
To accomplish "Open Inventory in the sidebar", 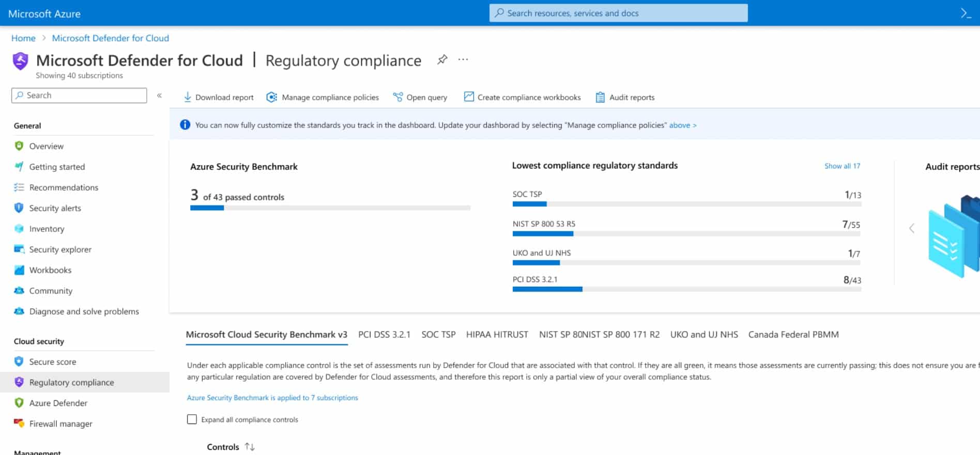I will [47, 229].
